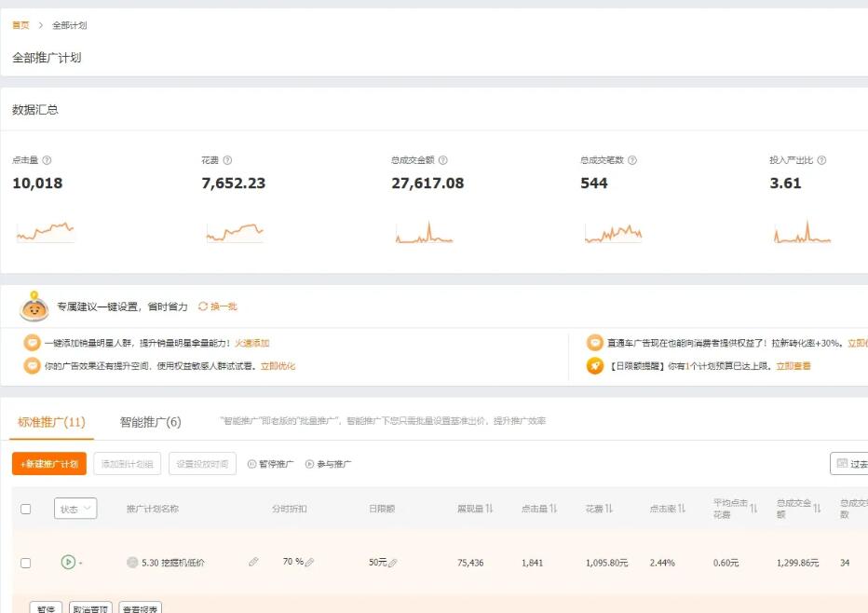Click the 27,617.08 total amount value
The width and height of the screenshot is (868, 613).
(427, 183)
